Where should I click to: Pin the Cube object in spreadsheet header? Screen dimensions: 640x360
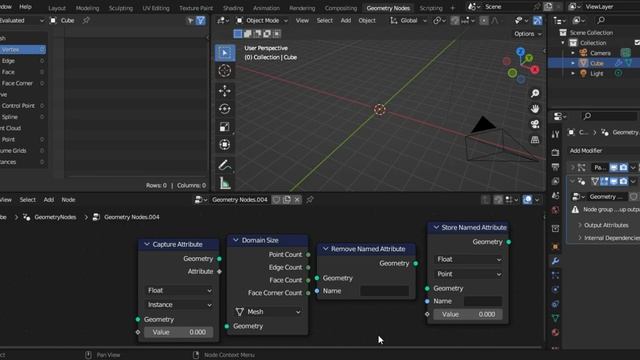(x=86, y=20)
